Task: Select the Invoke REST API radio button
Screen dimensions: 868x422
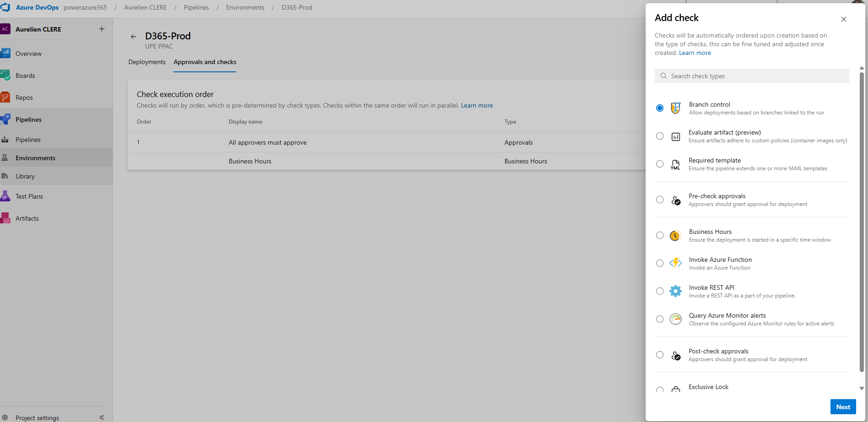Action: click(x=660, y=291)
